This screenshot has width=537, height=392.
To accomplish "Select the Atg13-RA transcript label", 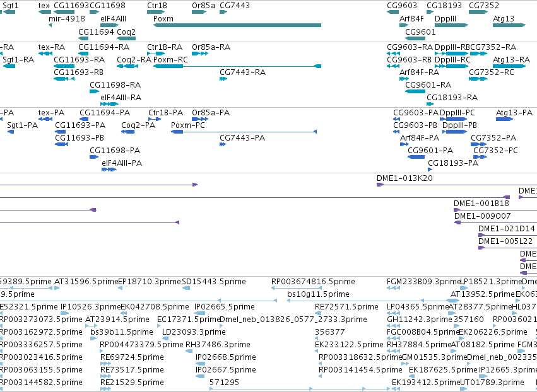I will pyautogui.click(x=511, y=60).
